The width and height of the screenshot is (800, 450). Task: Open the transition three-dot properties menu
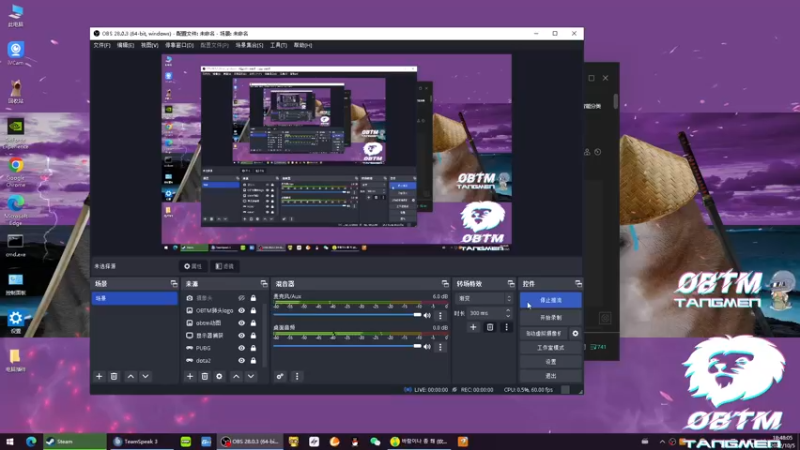coord(507,327)
